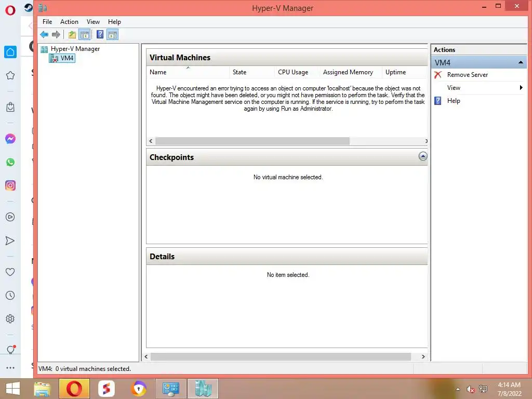This screenshot has width=532, height=399.
Task: Open Opera sidebar lightbulb tips icon
Action: (10, 350)
